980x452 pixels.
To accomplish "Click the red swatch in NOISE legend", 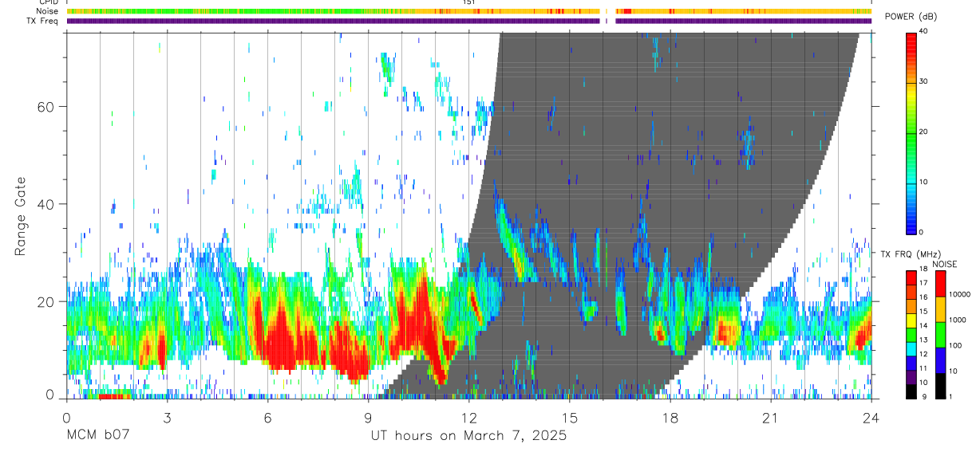I will tap(941, 284).
